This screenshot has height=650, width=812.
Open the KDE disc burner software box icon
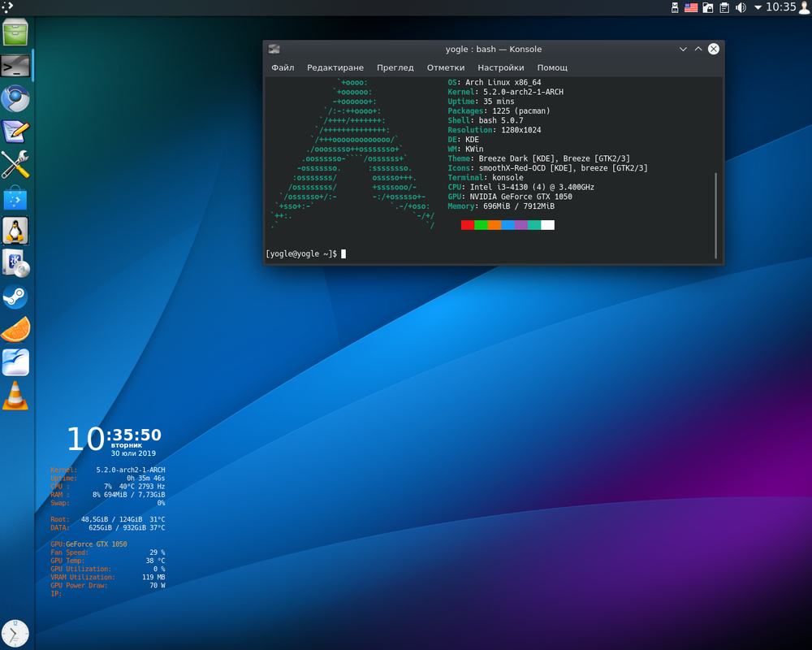tap(15, 264)
